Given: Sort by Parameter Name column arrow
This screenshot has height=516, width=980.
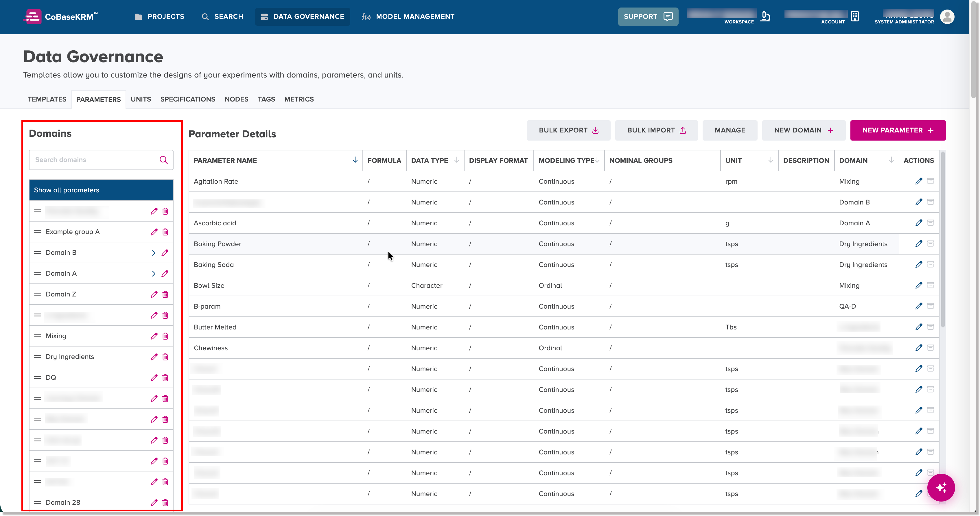Looking at the screenshot, I should tap(355, 160).
